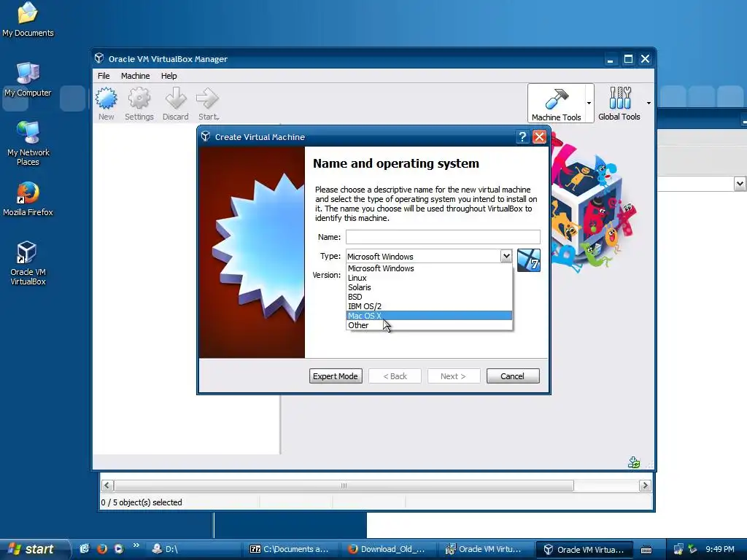This screenshot has width=747, height=560.
Task: Click the safely remove hardware tray icon
Action: click(x=692, y=550)
